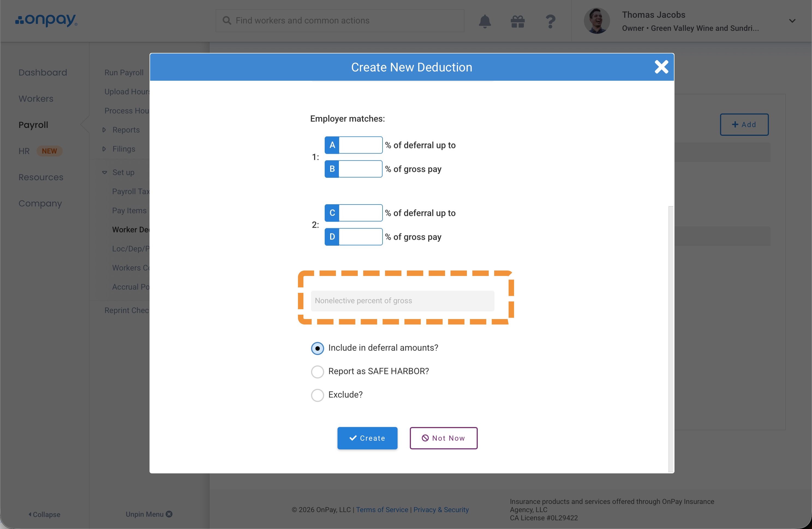Viewport: 812px width, 529px height.
Task: Close the Create New Deduction dialog
Action: point(661,67)
